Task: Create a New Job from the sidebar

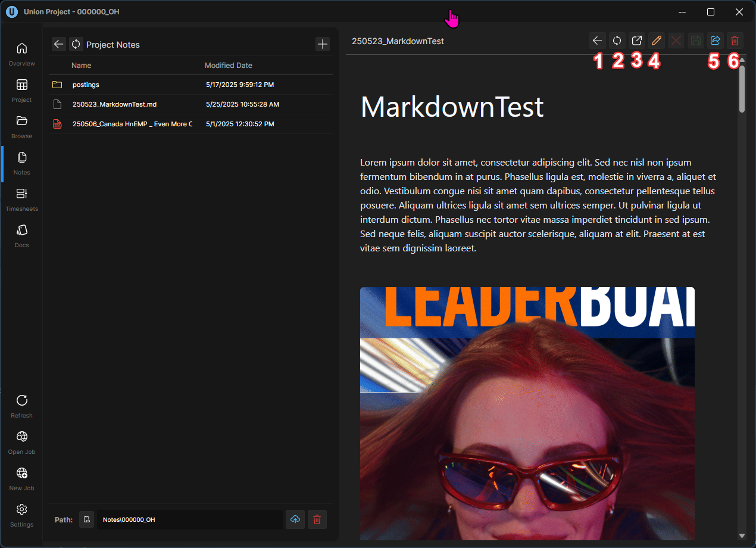Action: click(x=21, y=478)
